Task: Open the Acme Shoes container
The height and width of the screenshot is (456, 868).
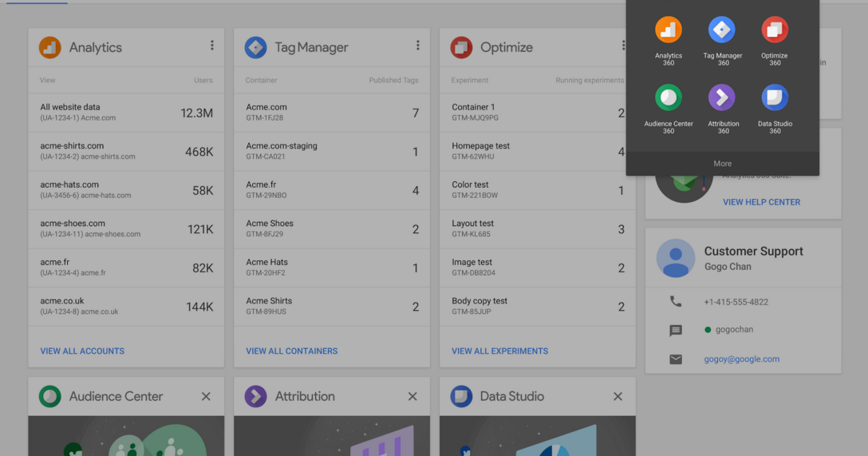Action: [x=332, y=229]
